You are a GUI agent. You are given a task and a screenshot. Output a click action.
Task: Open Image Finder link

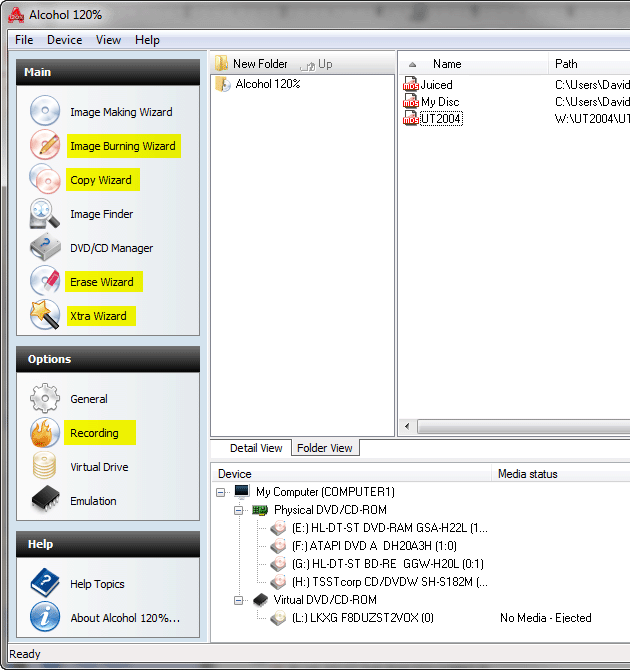102,214
